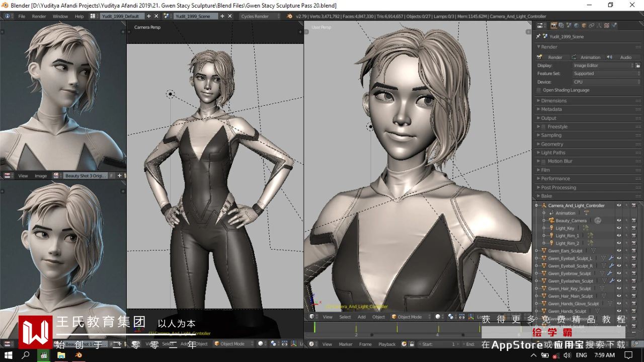Enable the Motion Blur checkbox
The width and height of the screenshot is (644, 362).
pos(544,161)
